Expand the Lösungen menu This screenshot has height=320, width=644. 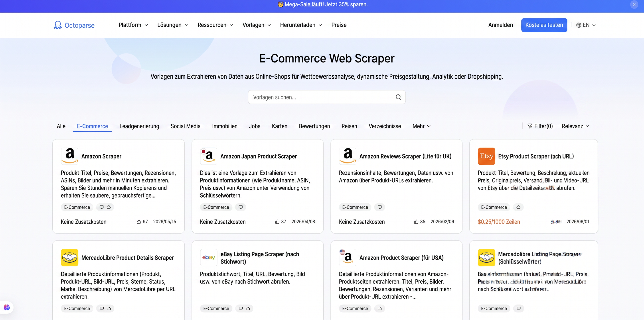[x=172, y=25]
